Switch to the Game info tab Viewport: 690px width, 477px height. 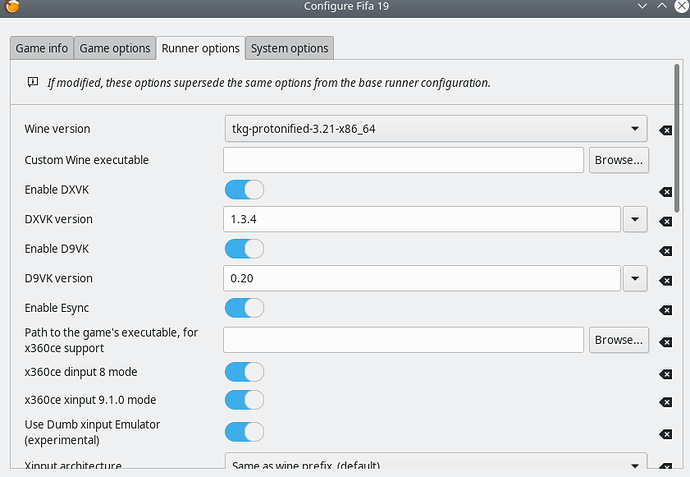(42, 48)
